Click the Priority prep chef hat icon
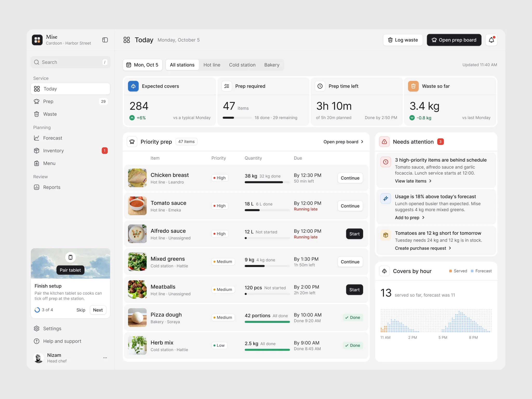Screen dimensions: 532x399 click(132, 142)
